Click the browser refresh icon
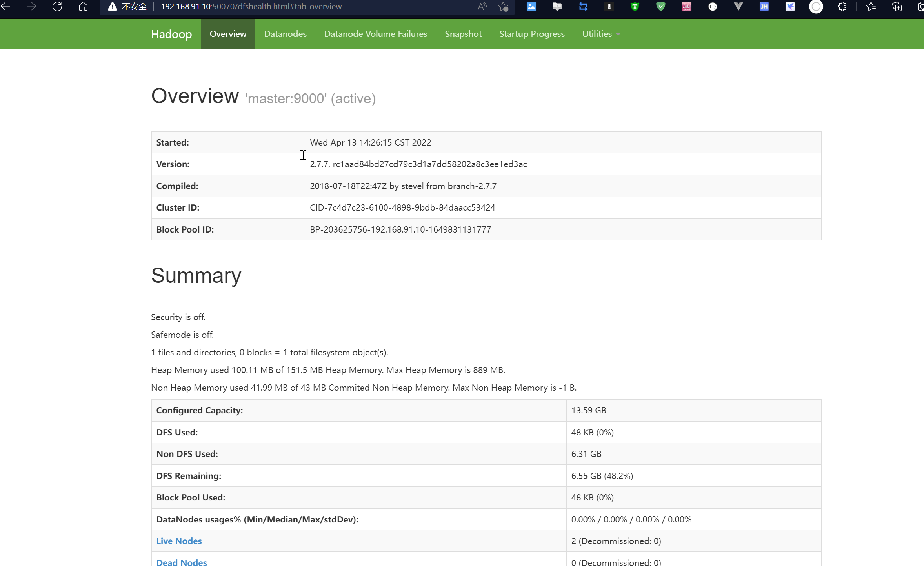 point(57,7)
